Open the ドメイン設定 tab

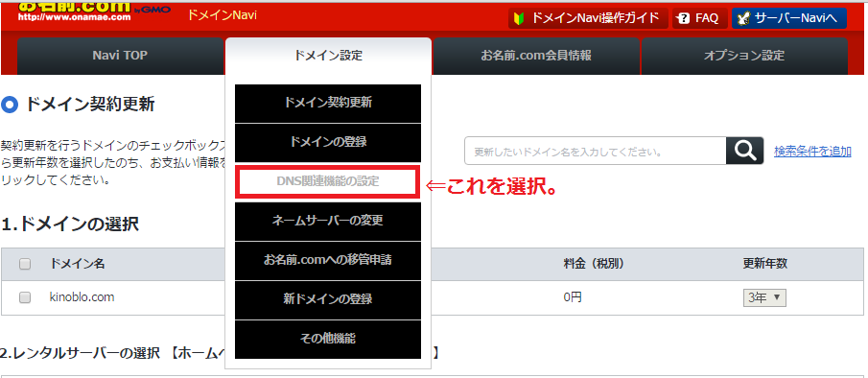coord(328,56)
